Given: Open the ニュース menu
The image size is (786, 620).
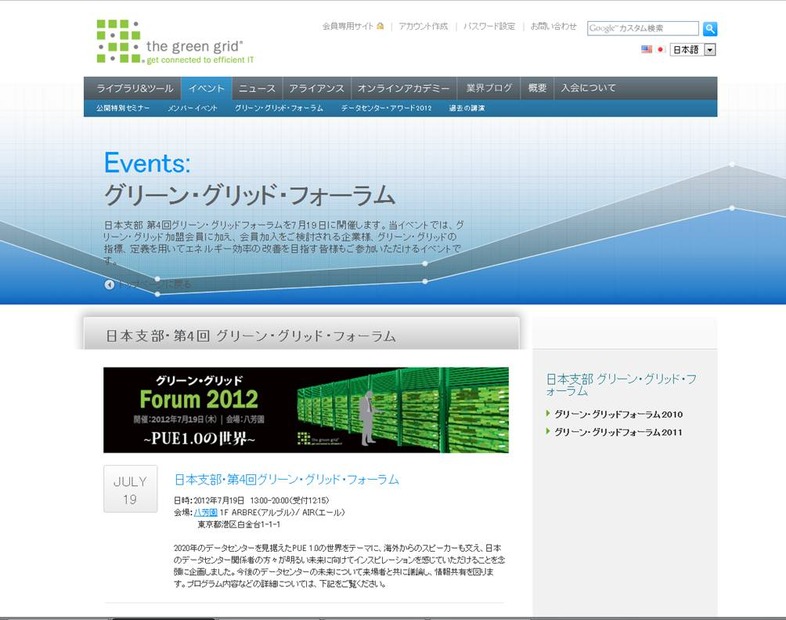Looking at the screenshot, I should (257, 88).
